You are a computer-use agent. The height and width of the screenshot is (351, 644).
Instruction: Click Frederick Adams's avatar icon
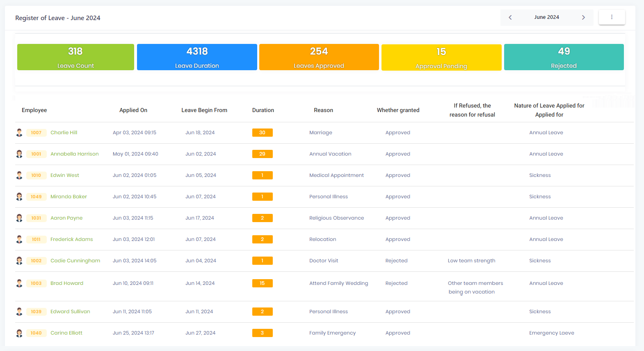(19, 239)
